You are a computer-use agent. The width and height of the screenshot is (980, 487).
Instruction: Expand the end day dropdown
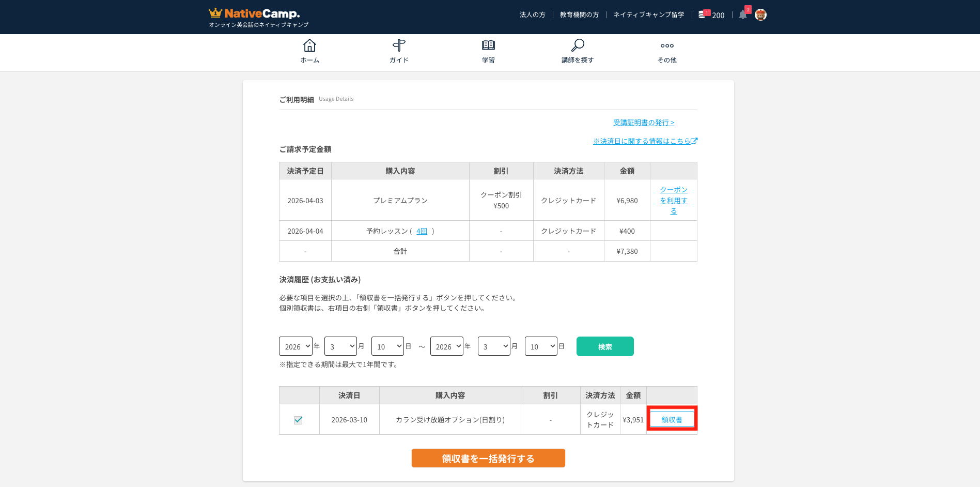click(x=541, y=346)
